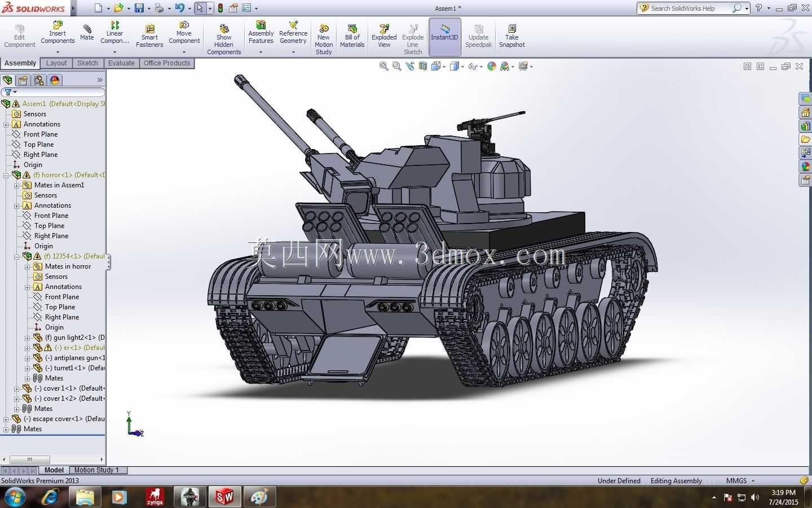Expand the FeatureManager panel chevron
The image size is (812, 508).
(x=100, y=80)
